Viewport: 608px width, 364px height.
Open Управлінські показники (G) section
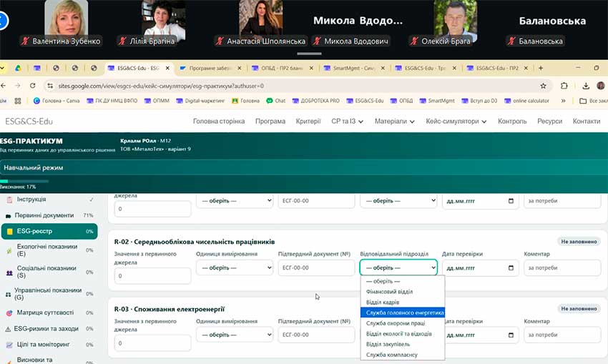(49, 294)
